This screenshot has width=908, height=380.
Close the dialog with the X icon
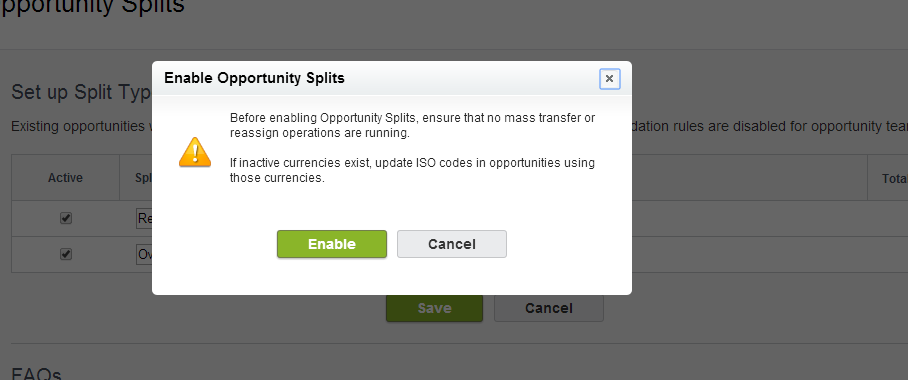(609, 78)
